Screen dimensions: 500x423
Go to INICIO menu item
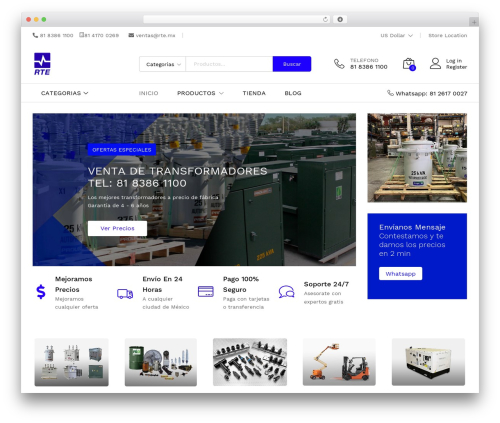pyautogui.click(x=148, y=93)
